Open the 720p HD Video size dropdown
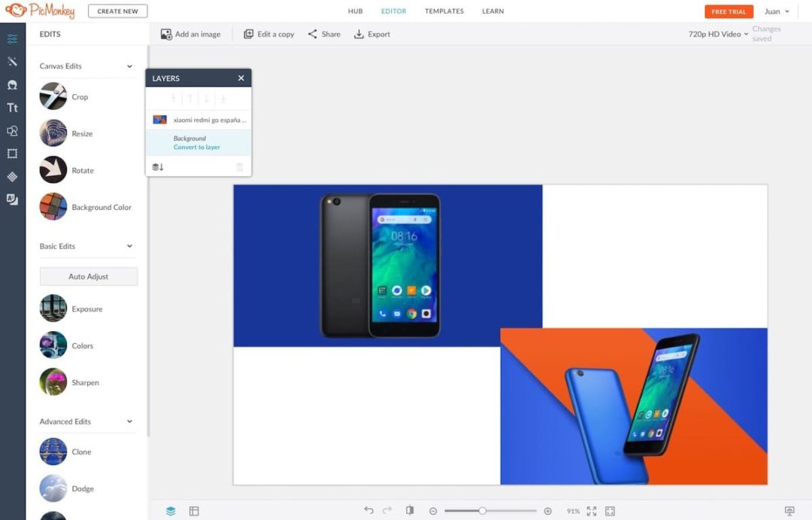 [718, 34]
